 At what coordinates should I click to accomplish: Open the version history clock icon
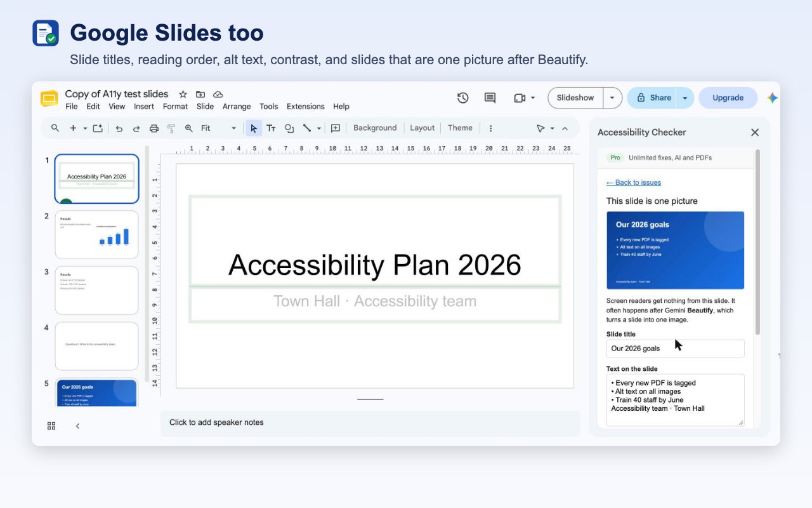pyautogui.click(x=462, y=98)
